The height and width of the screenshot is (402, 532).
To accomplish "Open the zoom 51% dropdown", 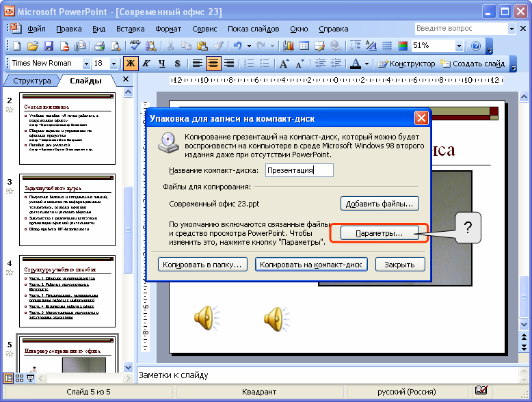I will pos(459,46).
